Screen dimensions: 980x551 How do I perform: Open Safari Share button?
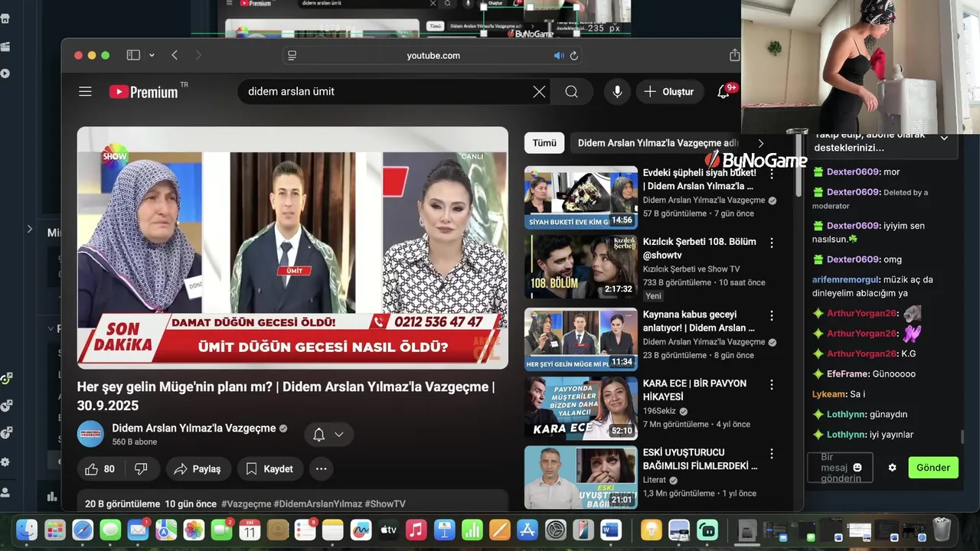pyautogui.click(x=735, y=55)
